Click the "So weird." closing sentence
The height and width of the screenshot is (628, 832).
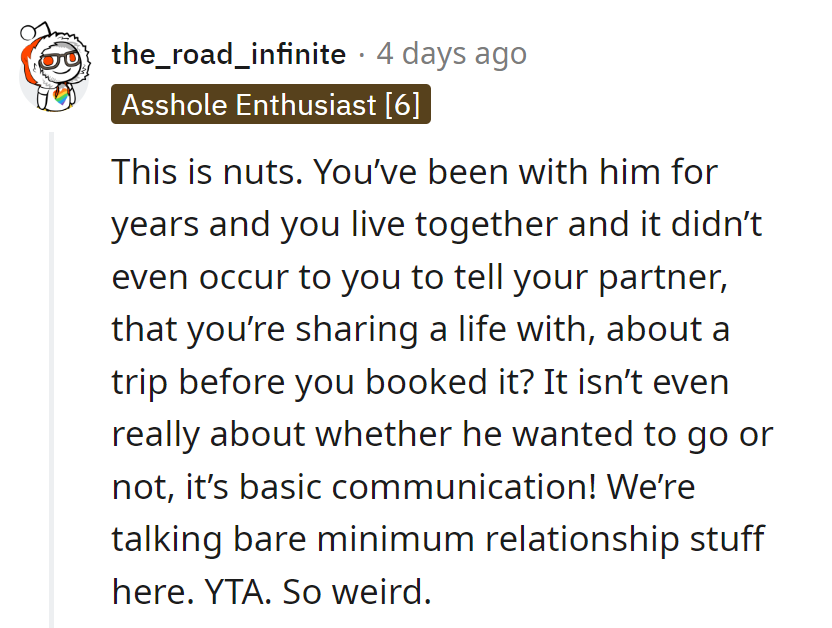pos(358,594)
